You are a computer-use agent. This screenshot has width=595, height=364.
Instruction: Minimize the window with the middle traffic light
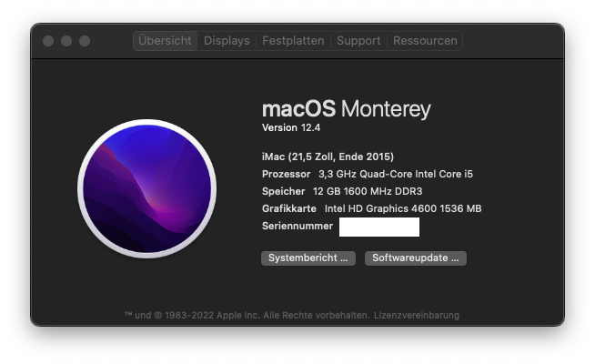(66, 41)
